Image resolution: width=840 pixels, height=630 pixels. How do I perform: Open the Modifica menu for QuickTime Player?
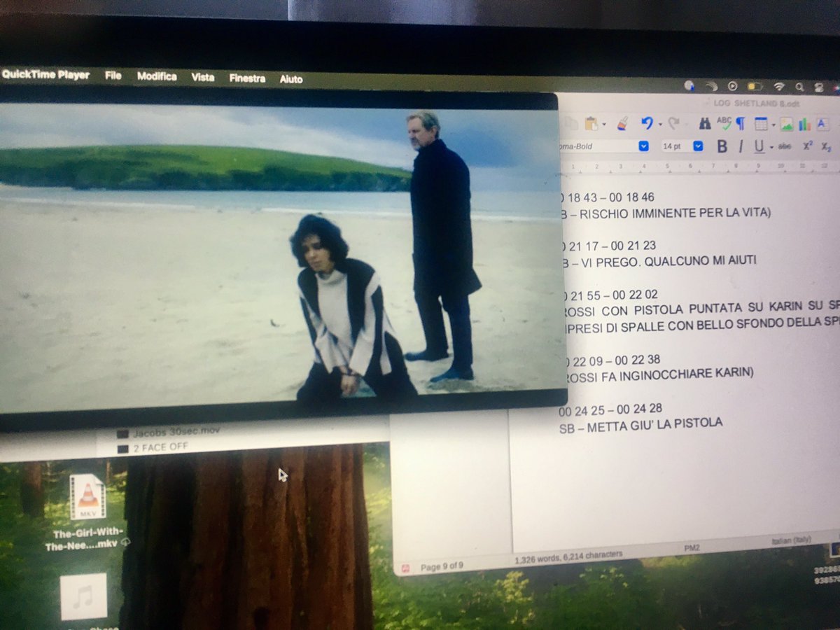pyautogui.click(x=157, y=77)
